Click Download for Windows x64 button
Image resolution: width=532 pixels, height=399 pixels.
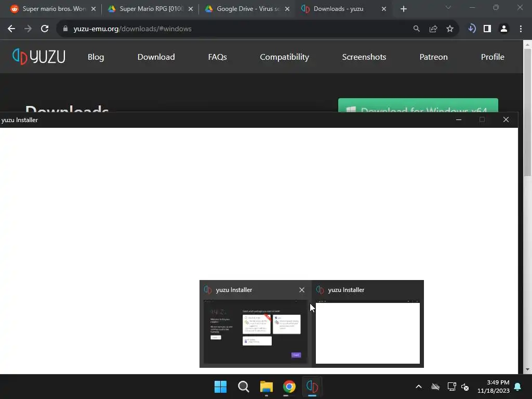[418, 105]
